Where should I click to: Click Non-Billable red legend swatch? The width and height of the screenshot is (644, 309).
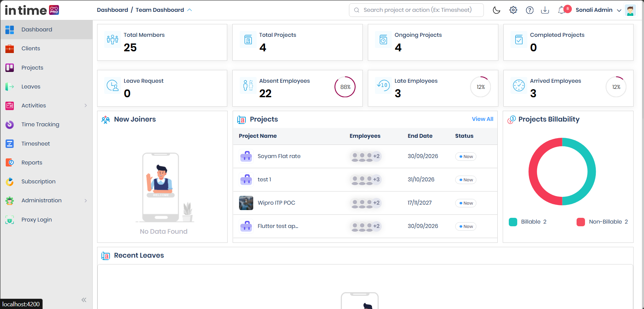coord(581,222)
